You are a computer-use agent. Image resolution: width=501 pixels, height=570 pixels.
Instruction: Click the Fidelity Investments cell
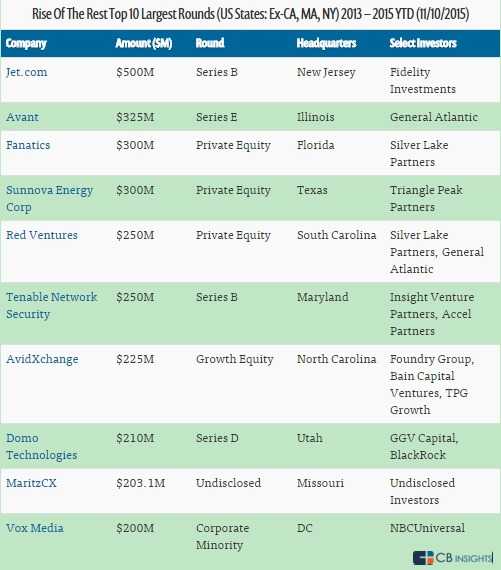pyautogui.click(x=422, y=80)
